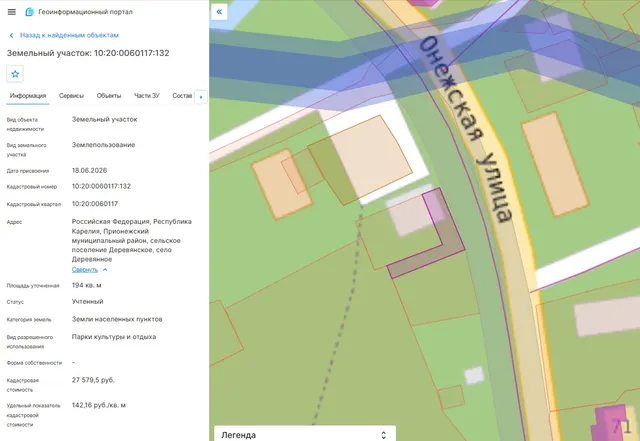Open the Объекты tab
Image resolution: width=640 pixels, height=441 pixels.
click(x=109, y=96)
